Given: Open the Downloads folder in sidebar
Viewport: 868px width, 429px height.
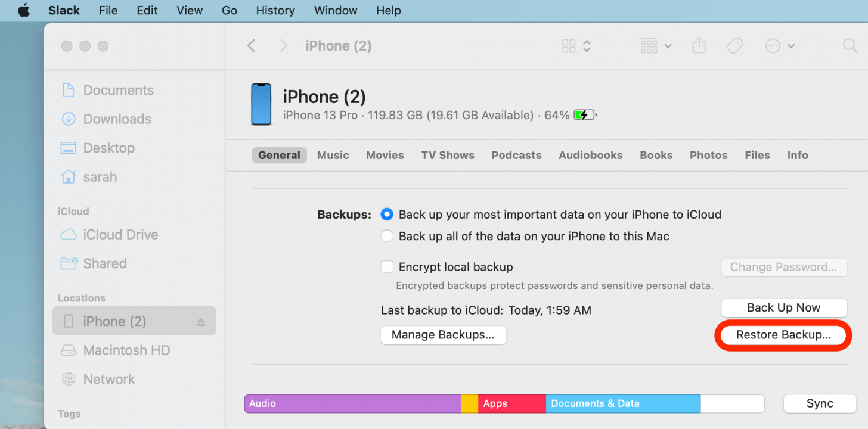Looking at the screenshot, I should coord(117,119).
